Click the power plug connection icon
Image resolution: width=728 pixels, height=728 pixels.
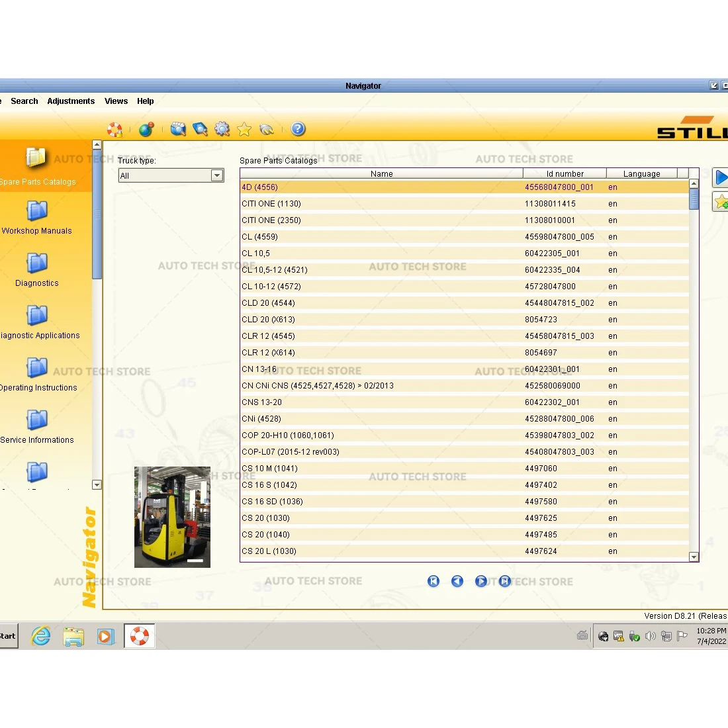click(x=267, y=130)
